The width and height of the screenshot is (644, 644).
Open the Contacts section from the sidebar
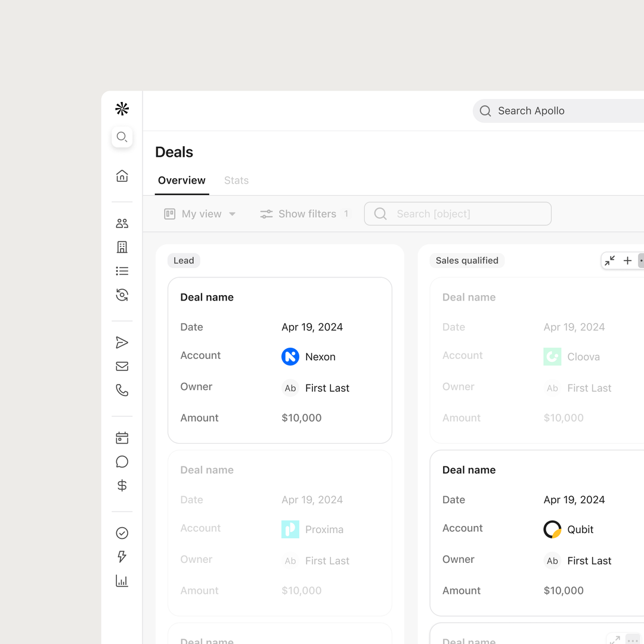point(122,223)
